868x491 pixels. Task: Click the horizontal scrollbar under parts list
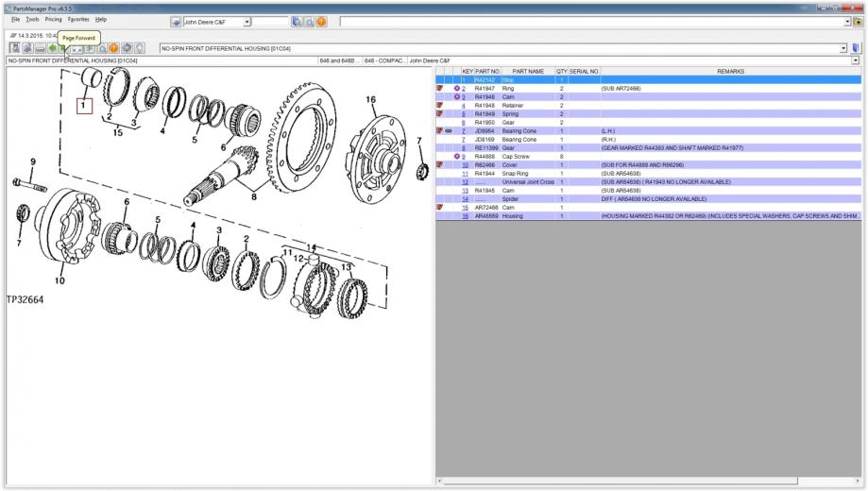[x=620, y=481]
